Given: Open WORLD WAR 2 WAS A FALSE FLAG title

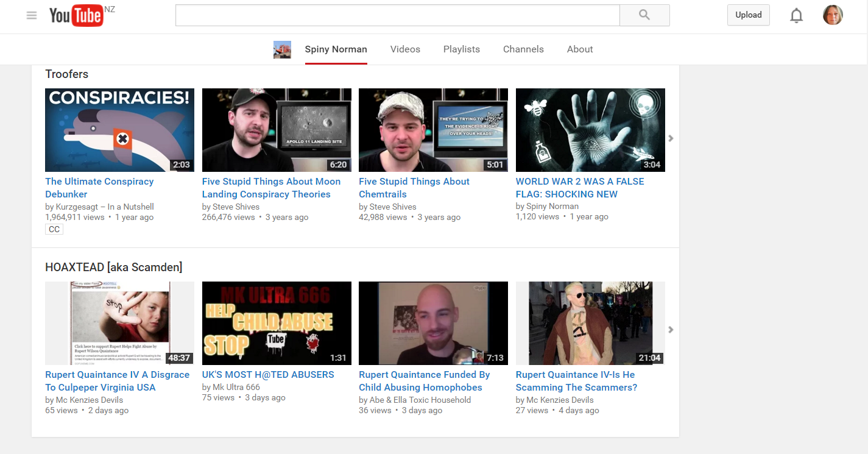Looking at the screenshot, I should tap(580, 188).
